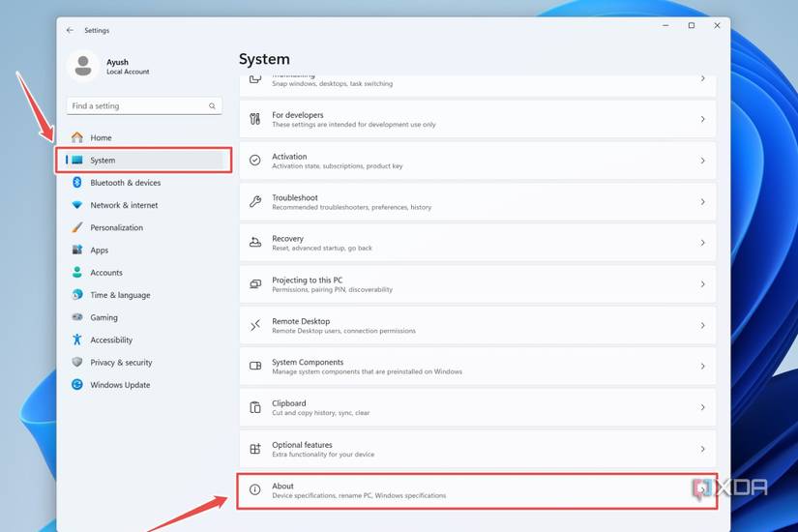Click the Time & language globe icon

77,294
